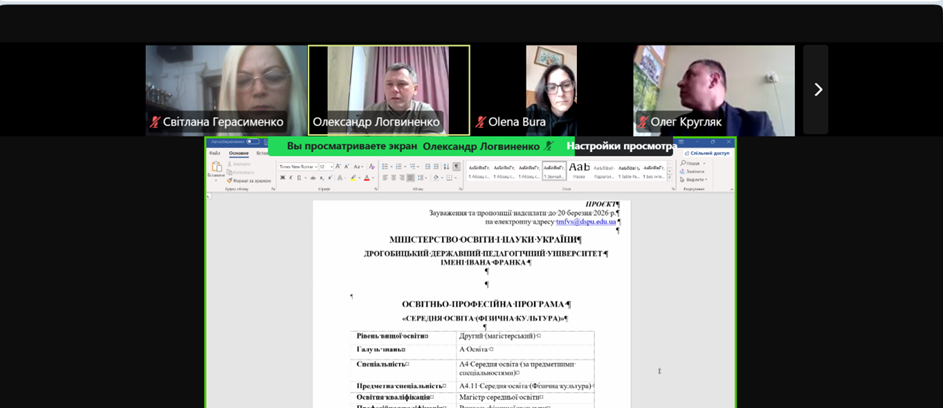Toggle paragraph marks with the pilcrow button
Screen dimensions: 943x408
click(x=457, y=166)
